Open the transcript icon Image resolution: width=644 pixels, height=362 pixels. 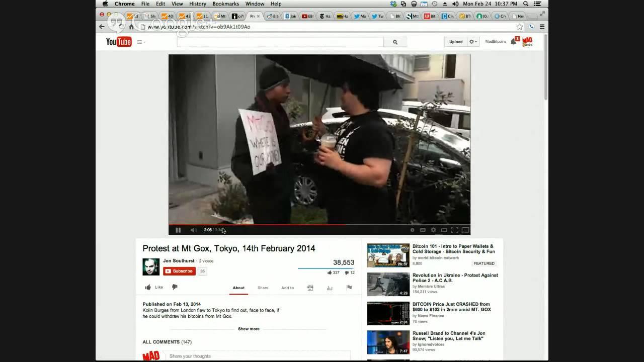(310, 288)
